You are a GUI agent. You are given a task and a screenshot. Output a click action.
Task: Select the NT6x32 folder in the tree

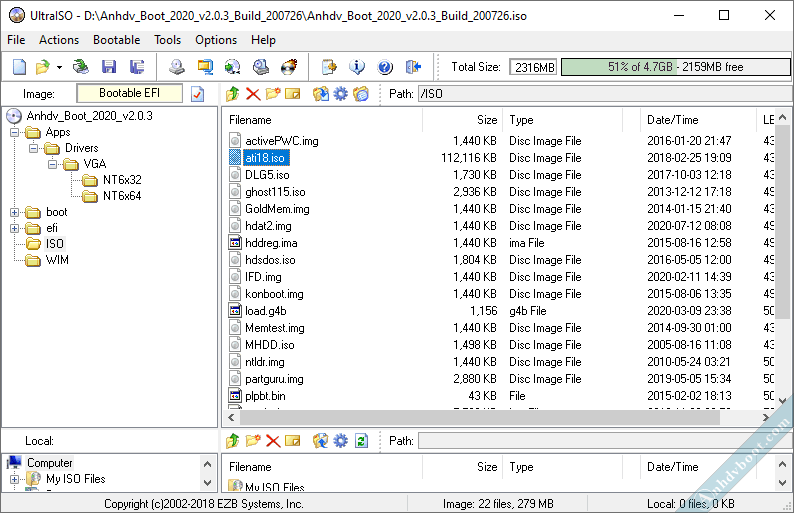click(x=122, y=180)
